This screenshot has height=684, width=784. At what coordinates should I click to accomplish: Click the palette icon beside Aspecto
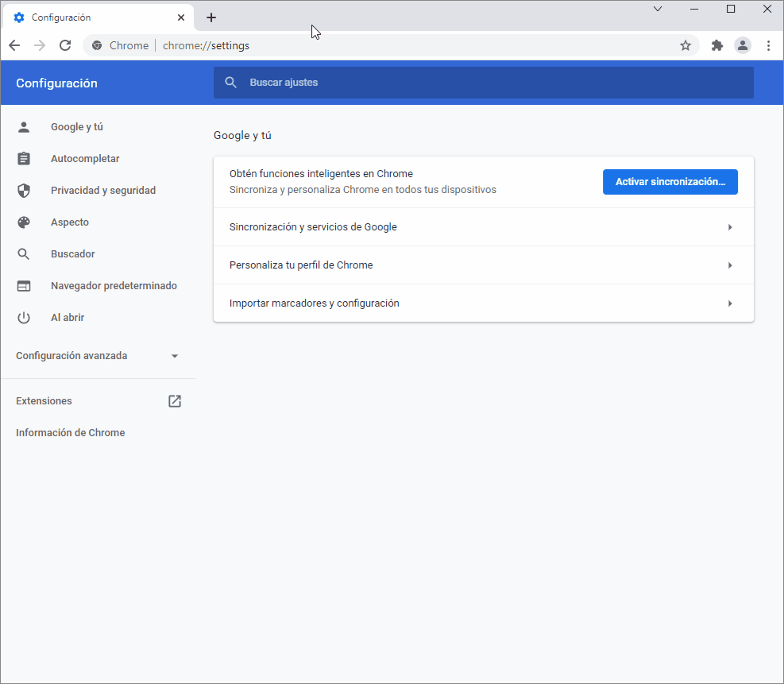24,222
